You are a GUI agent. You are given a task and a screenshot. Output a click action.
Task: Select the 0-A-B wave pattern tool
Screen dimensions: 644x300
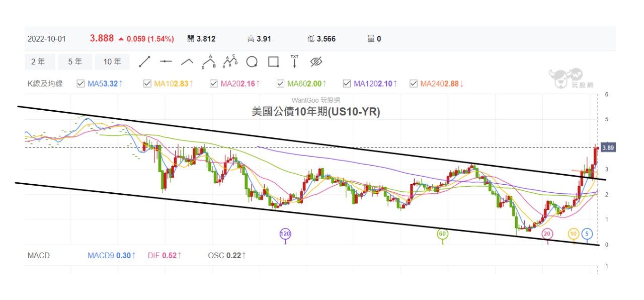pyautogui.click(x=209, y=62)
